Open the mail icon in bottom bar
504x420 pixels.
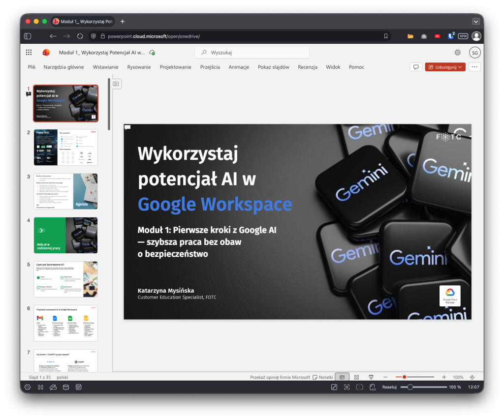point(66,387)
